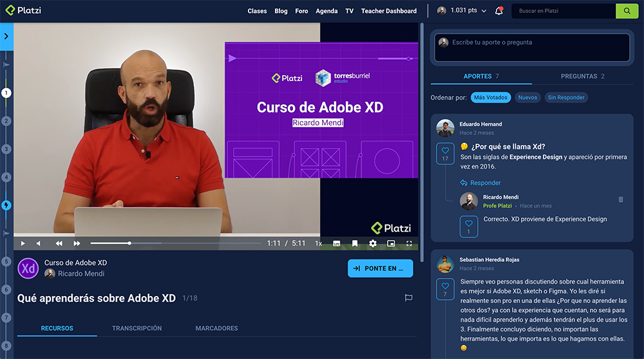Fast forward the video

tap(77, 243)
